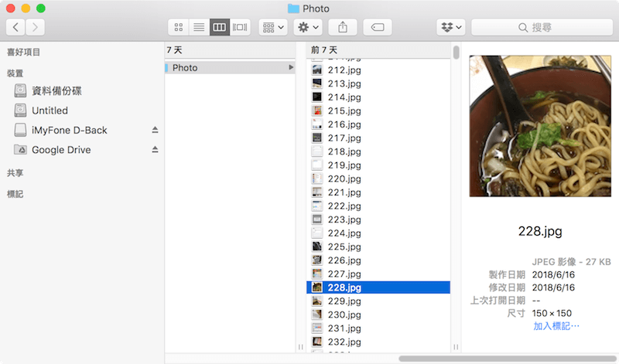Screen dimensions: 619x364
Task: Eject the Google Drive volume
Action: (x=155, y=150)
